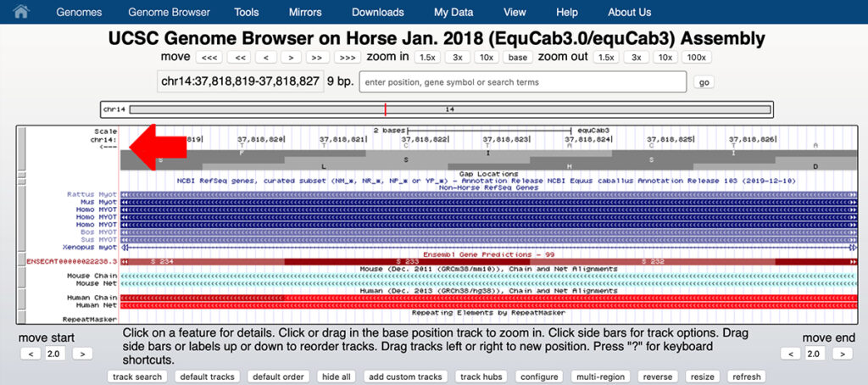The height and width of the screenshot is (385, 868).
Task: Click the Human Chain track label
Action: pyautogui.click(x=92, y=298)
